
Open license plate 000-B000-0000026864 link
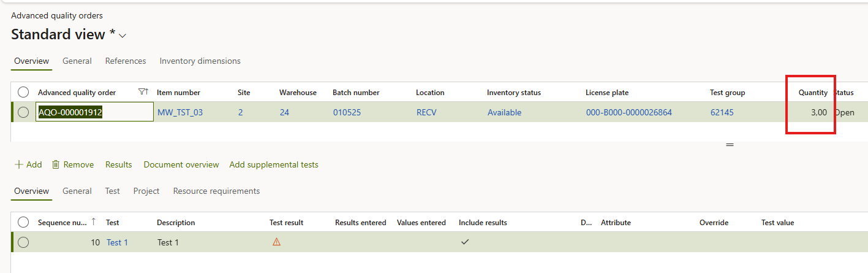point(628,112)
